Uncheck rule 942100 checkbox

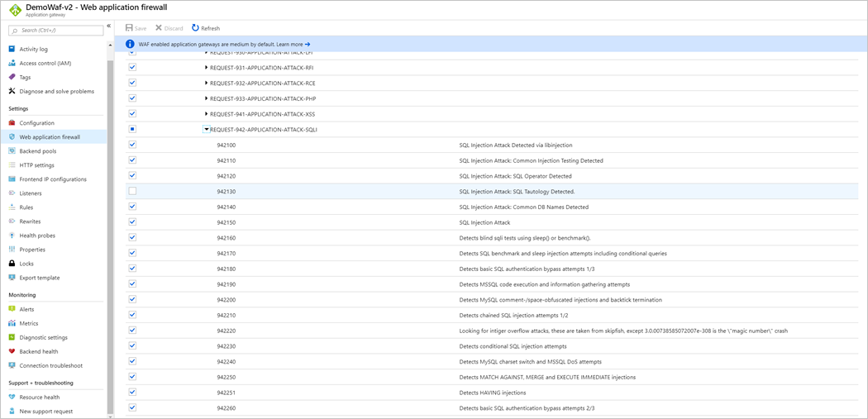pyautogui.click(x=132, y=145)
